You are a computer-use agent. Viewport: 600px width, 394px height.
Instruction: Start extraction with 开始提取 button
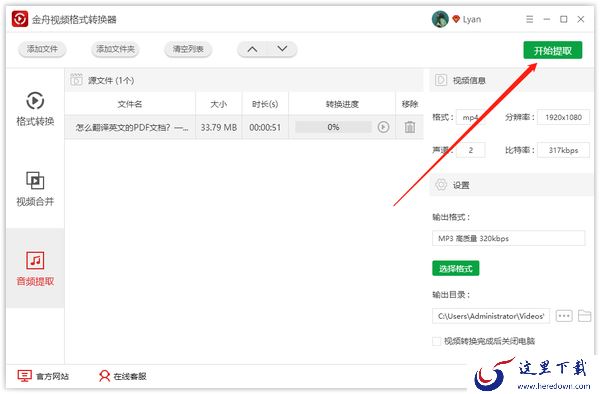(x=553, y=50)
